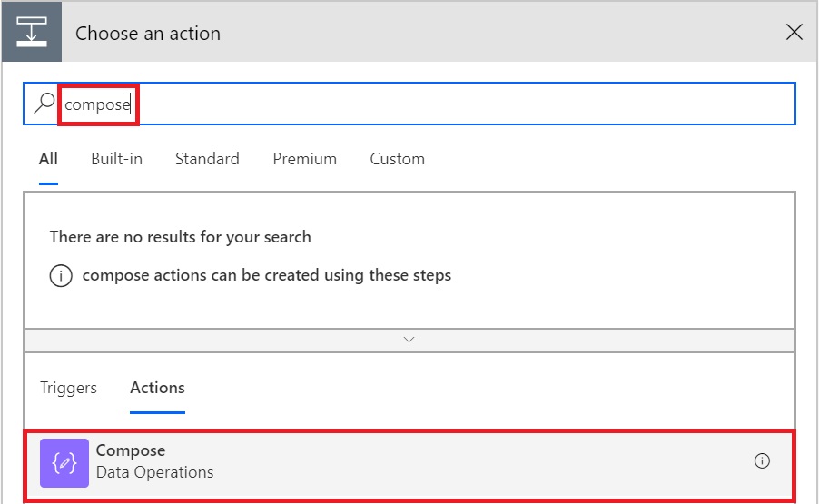Open info icon on Compose row
The image size is (819, 504).
[x=762, y=460]
